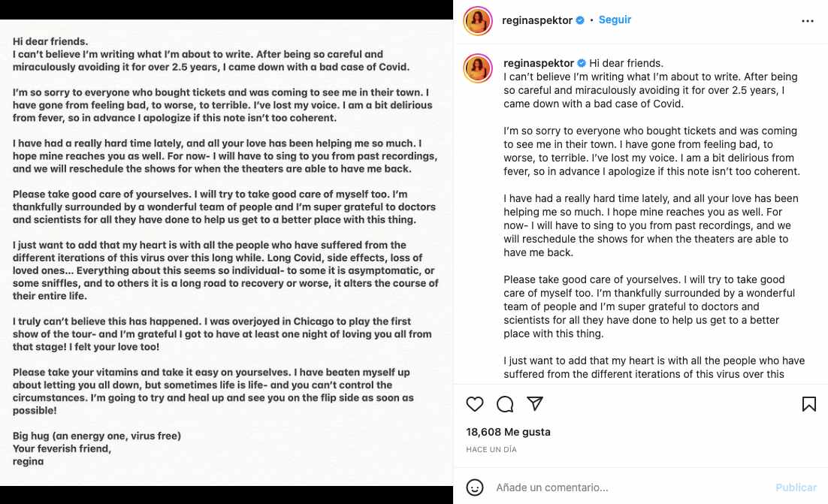The height and width of the screenshot is (504, 828).
Task: Save the post with the bookmark icon
Action: pos(808,404)
